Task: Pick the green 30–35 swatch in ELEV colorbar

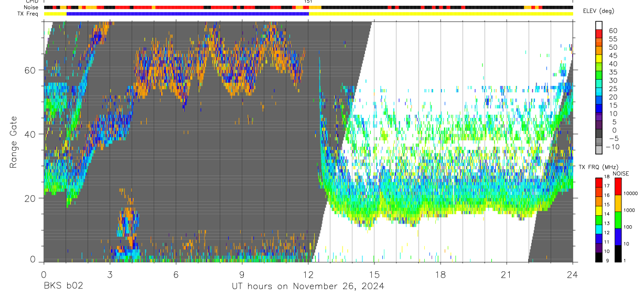Action: [599, 74]
